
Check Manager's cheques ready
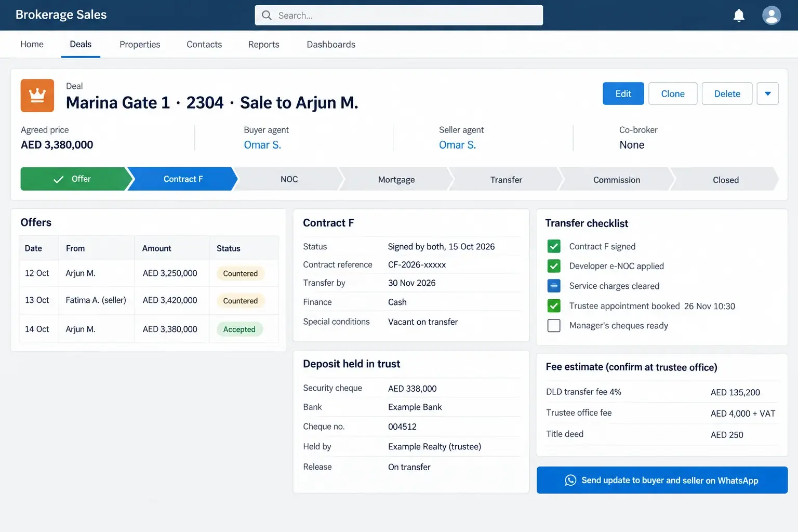[x=554, y=326]
